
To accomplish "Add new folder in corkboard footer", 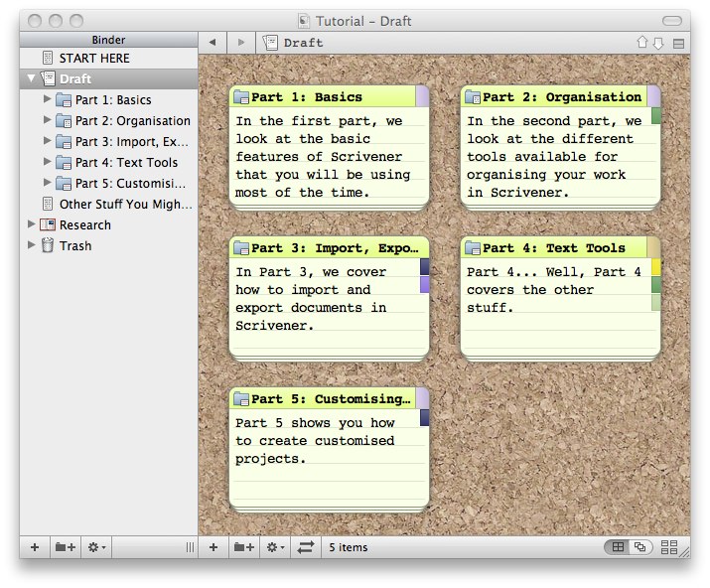I will (x=244, y=547).
